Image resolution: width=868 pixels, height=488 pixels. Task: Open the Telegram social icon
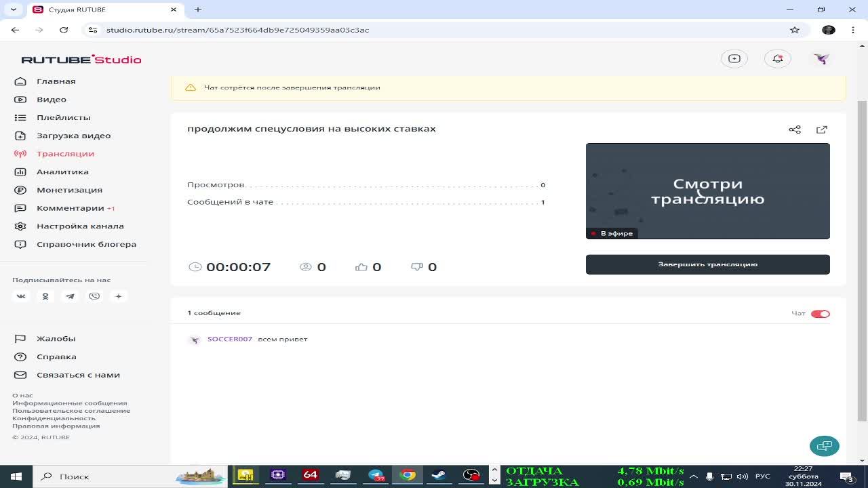70,296
